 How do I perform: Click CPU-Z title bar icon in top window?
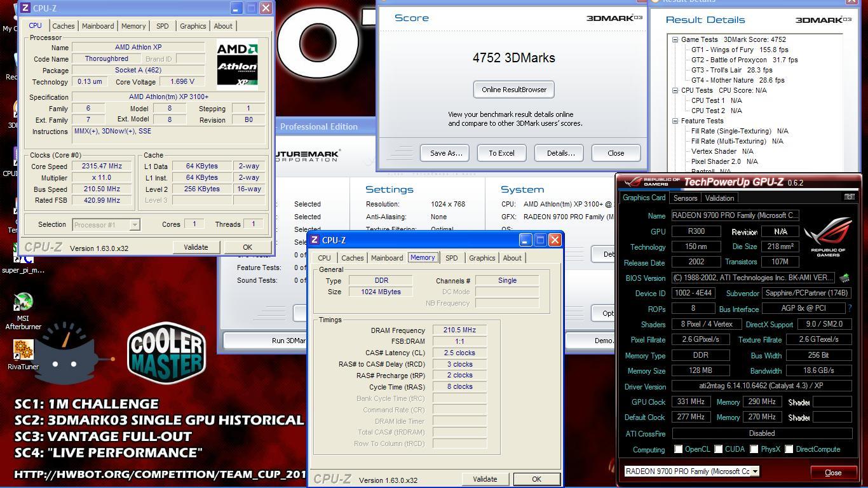25,8
